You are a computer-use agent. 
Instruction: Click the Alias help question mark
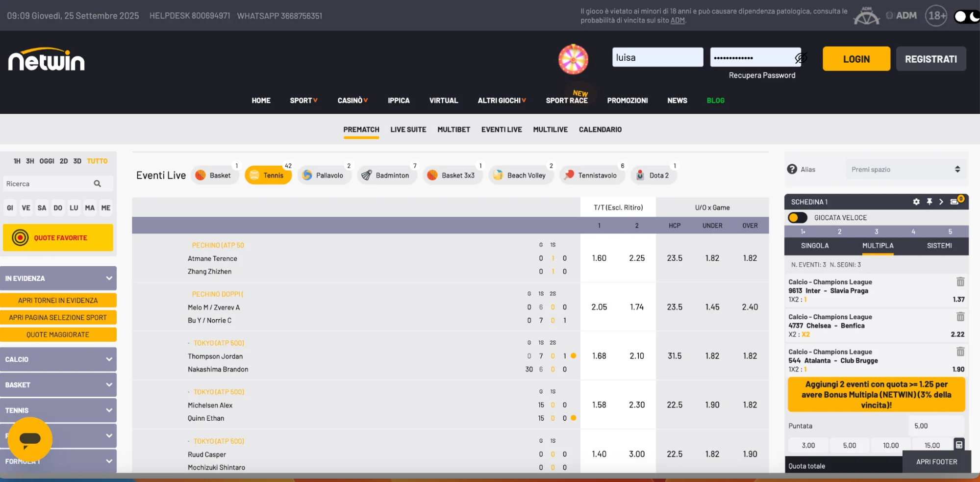[x=792, y=169]
